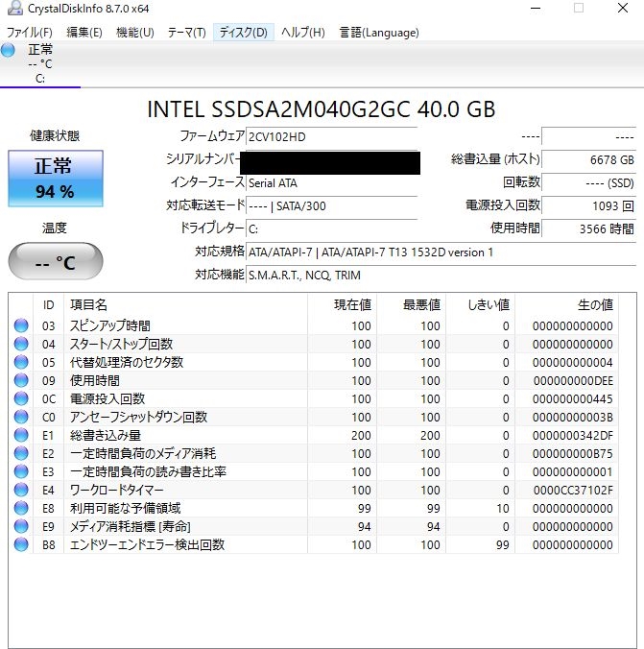Click current value 94 in メディア消耗指標 row

pyautogui.click(x=365, y=526)
